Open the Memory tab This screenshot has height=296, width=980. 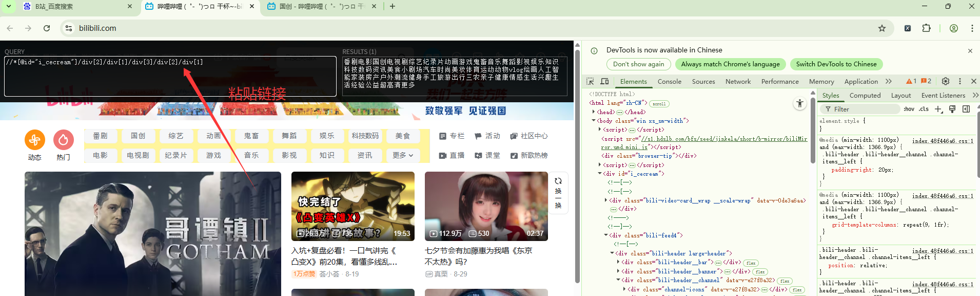pyautogui.click(x=821, y=81)
